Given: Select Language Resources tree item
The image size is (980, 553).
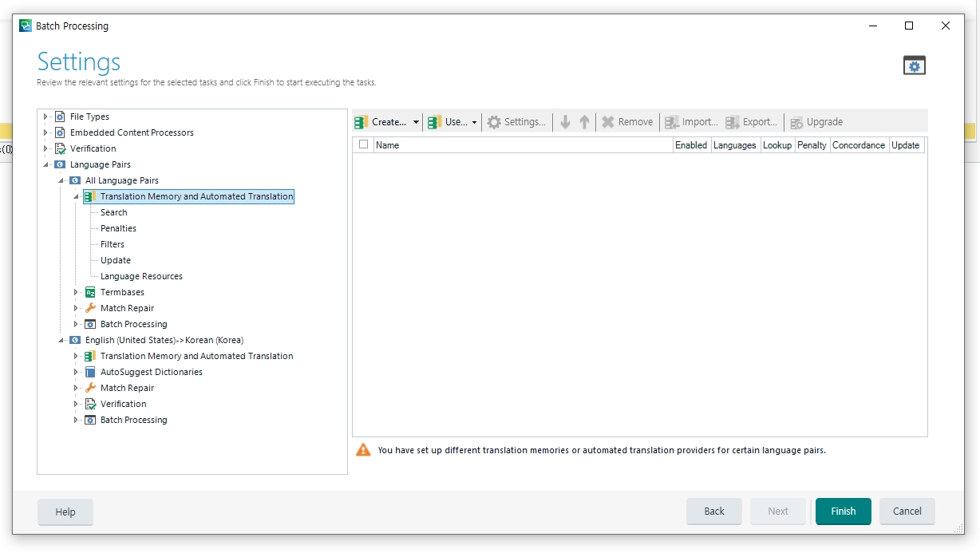Looking at the screenshot, I should 141,276.
